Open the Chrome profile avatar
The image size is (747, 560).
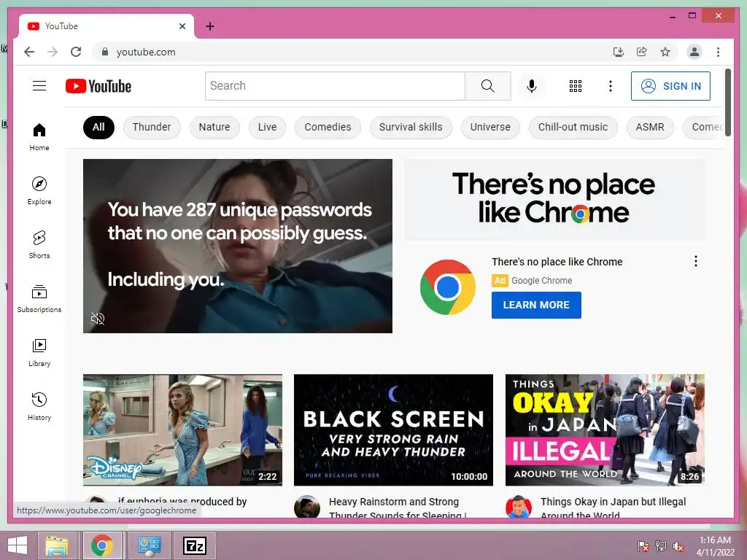[x=694, y=52]
